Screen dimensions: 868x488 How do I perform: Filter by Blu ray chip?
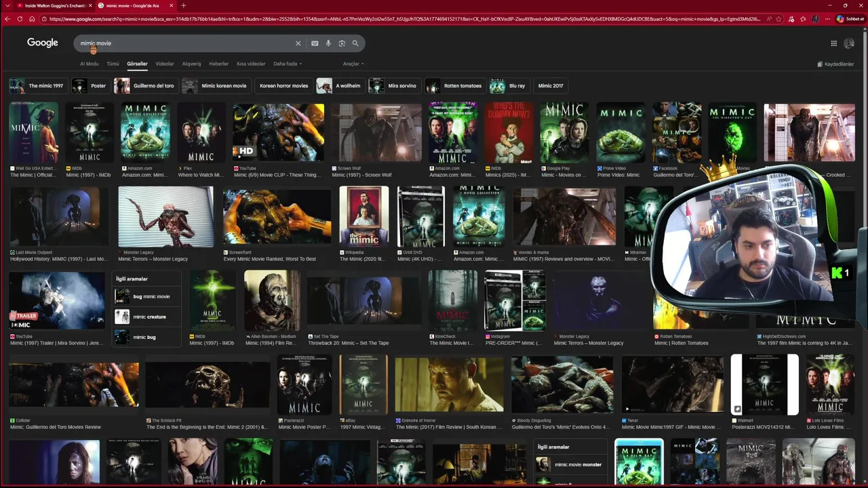pyautogui.click(x=509, y=86)
